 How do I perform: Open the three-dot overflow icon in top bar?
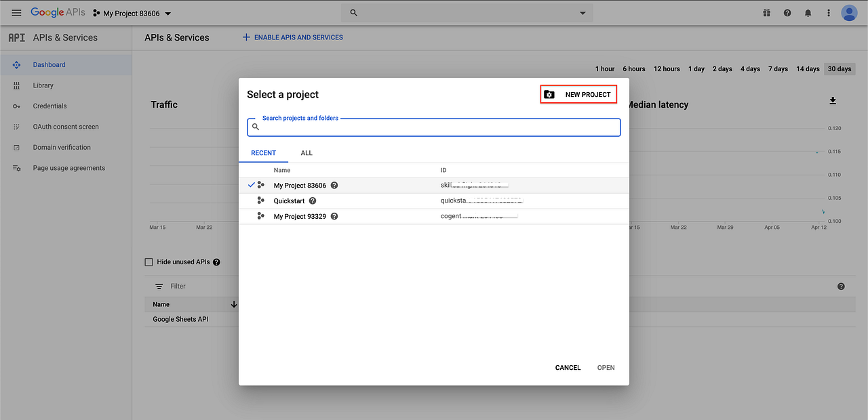828,12
